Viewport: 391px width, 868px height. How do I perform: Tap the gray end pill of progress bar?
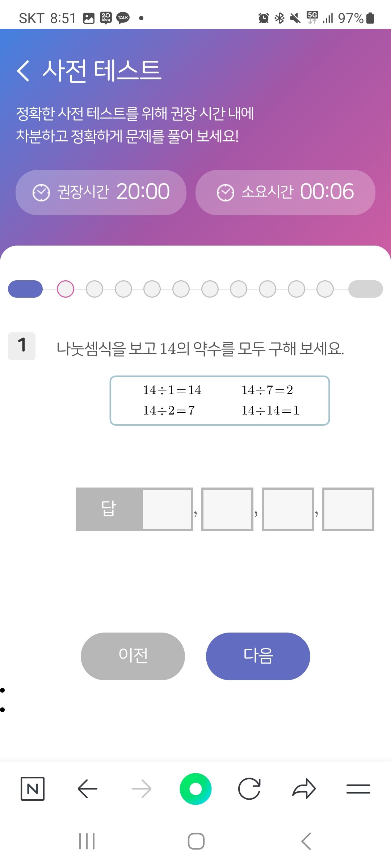[366, 289]
